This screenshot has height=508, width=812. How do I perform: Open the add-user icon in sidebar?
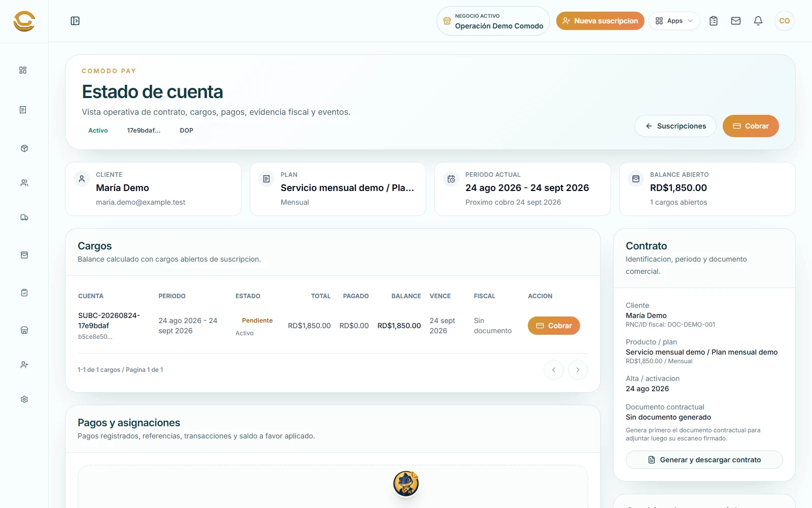pyautogui.click(x=24, y=365)
